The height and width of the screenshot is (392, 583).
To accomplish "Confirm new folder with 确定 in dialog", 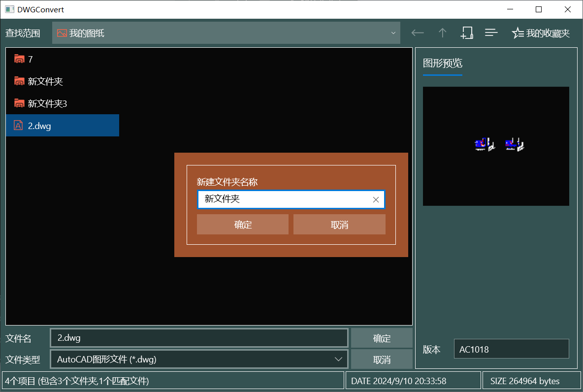I will [242, 225].
